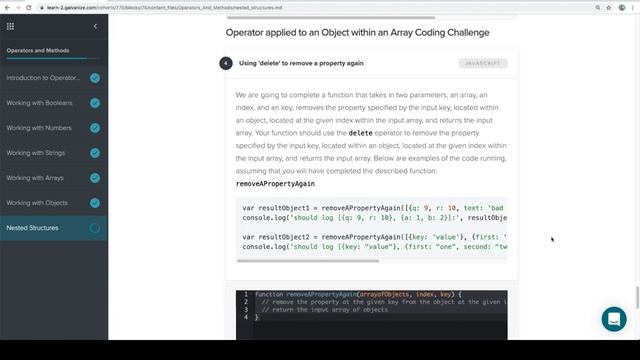
Task: Click the comment on editor line 3
Action: pos(324,310)
